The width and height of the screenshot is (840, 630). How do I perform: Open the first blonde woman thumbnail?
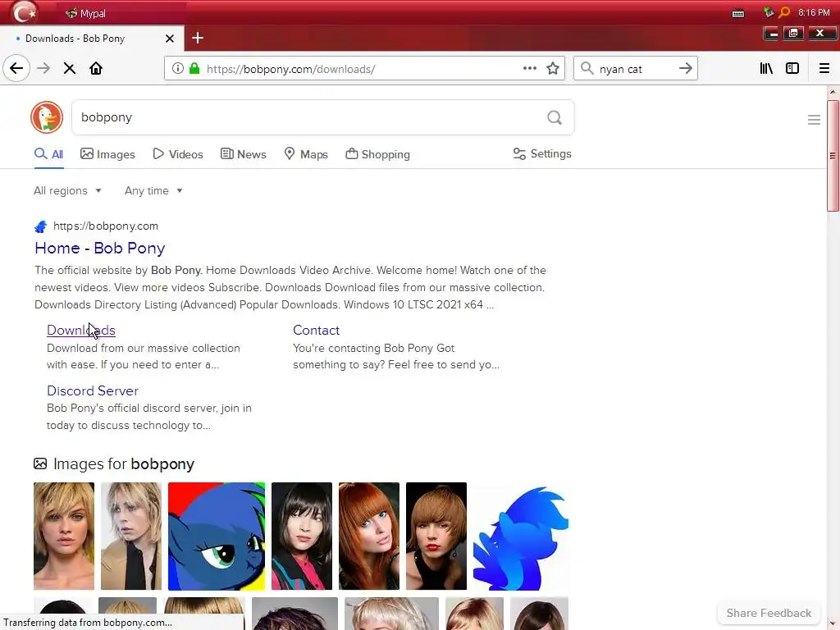[64, 536]
